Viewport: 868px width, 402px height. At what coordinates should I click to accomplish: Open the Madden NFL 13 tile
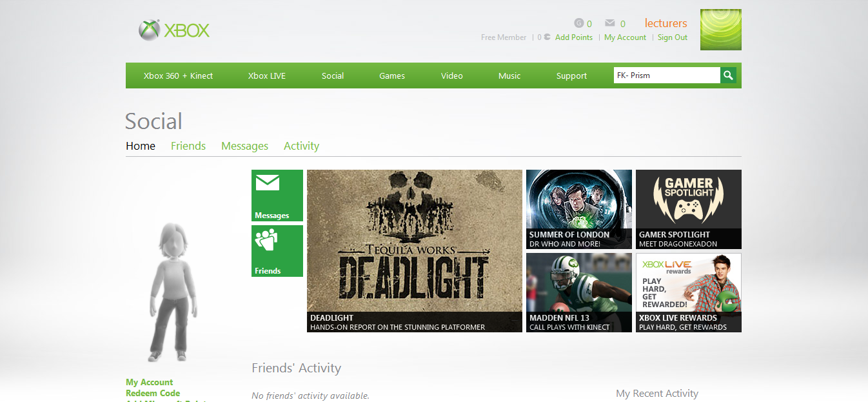(579, 292)
